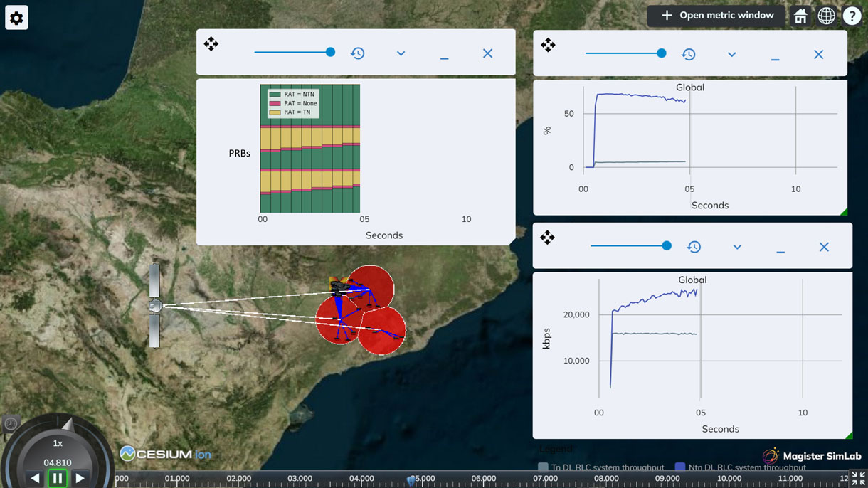Image resolution: width=868 pixels, height=488 pixels.
Task: Click the move handle of the kbps chart window
Action: [x=547, y=238]
